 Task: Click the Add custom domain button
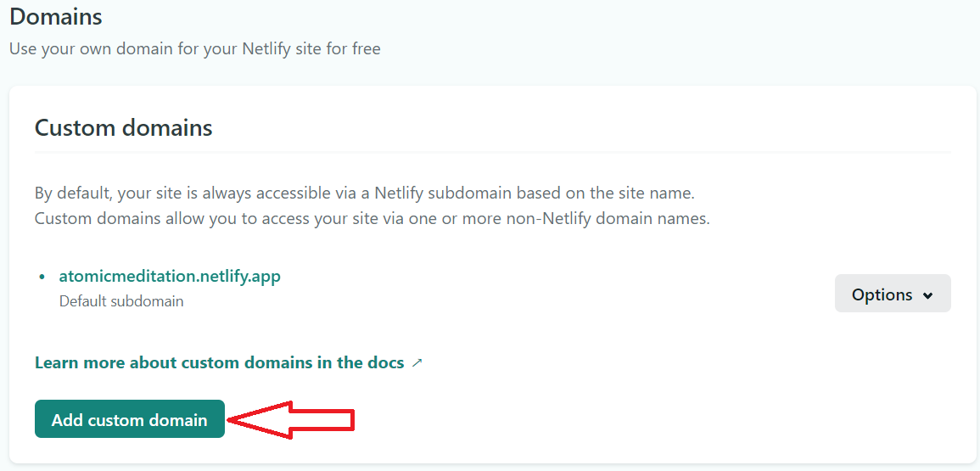coord(129,419)
